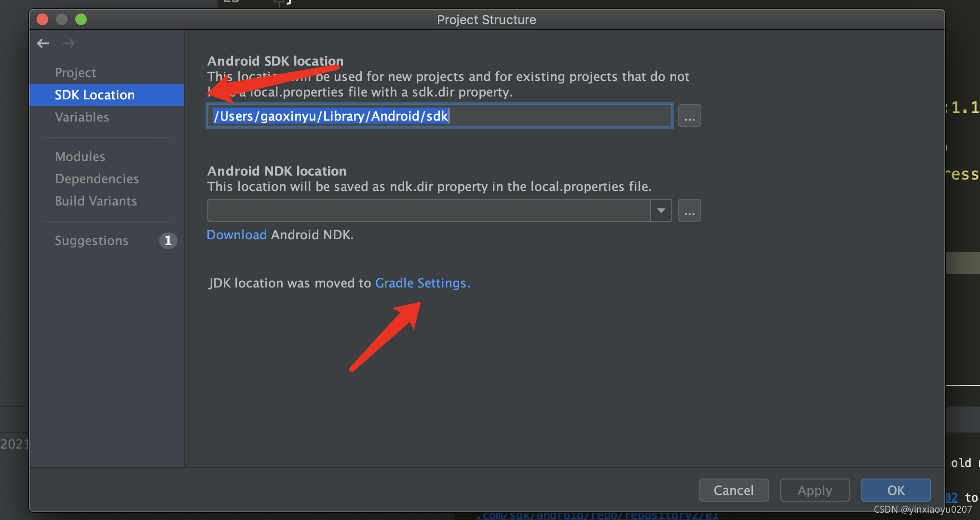The image size is (980, 520).
Task: Open the browse button for Android NDK location
Action: pos(689,210)
